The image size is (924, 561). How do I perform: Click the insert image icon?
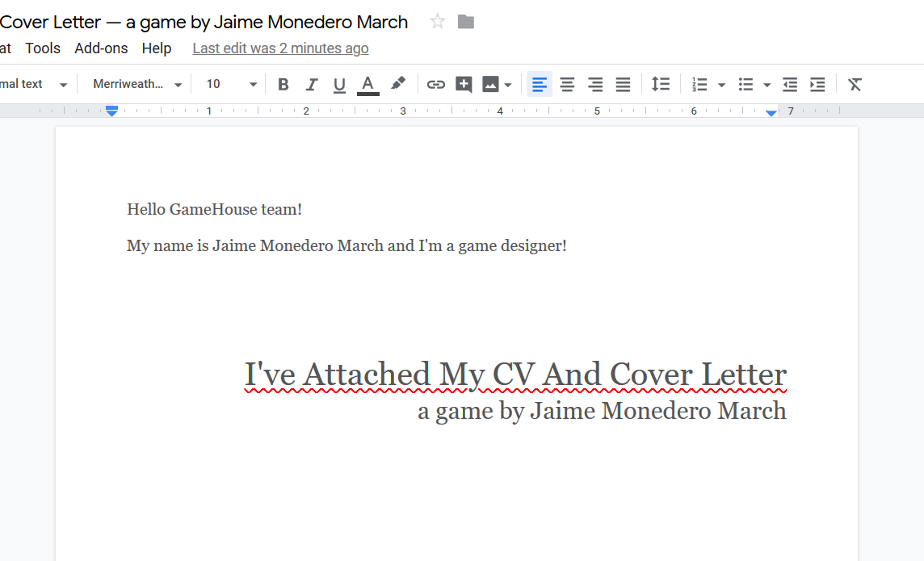[490, 84]
